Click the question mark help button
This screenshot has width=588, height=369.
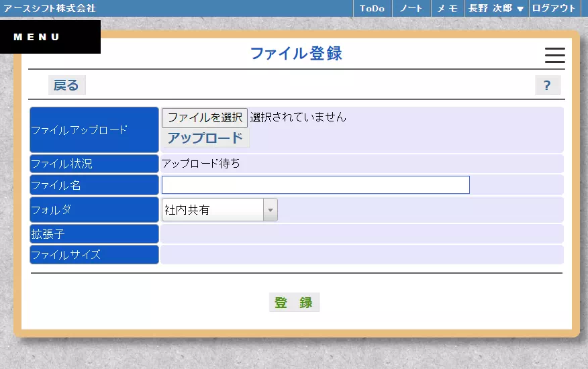click(x=548, y=85)
